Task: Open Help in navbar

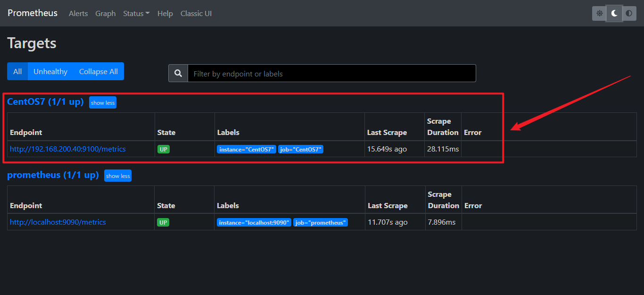Action: [x=165, y=13]
